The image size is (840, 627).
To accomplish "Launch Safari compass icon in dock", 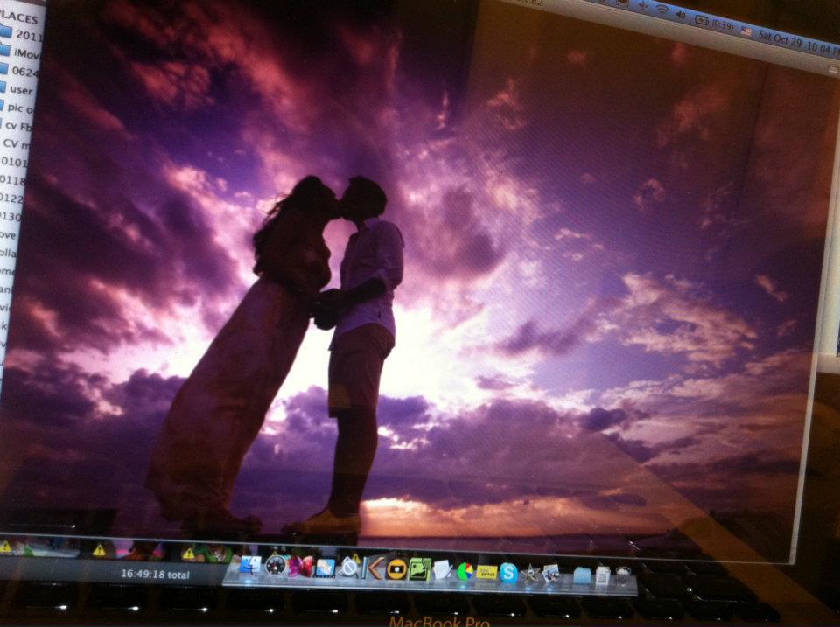I will pos(276,565).
